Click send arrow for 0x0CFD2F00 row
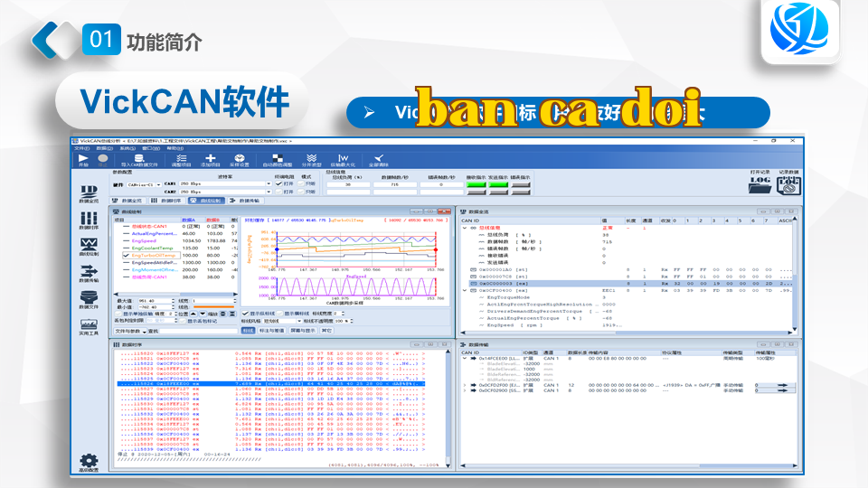Viewport: 868px width, 488px height. pos(783,385)
